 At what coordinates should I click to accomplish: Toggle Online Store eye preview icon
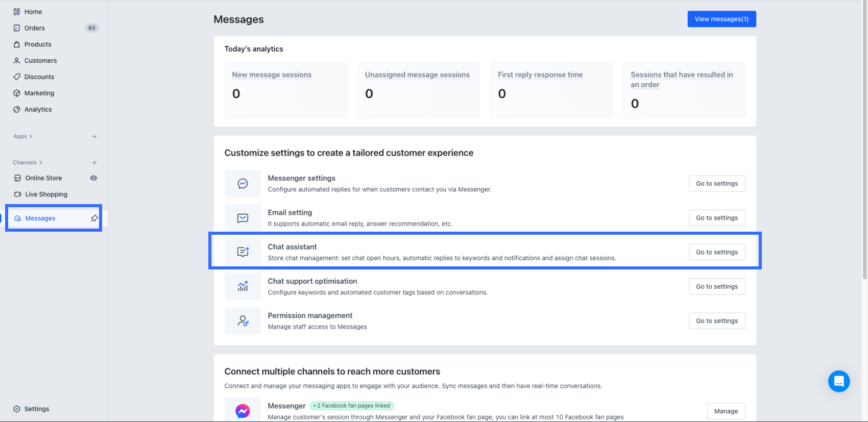(93, 178)
